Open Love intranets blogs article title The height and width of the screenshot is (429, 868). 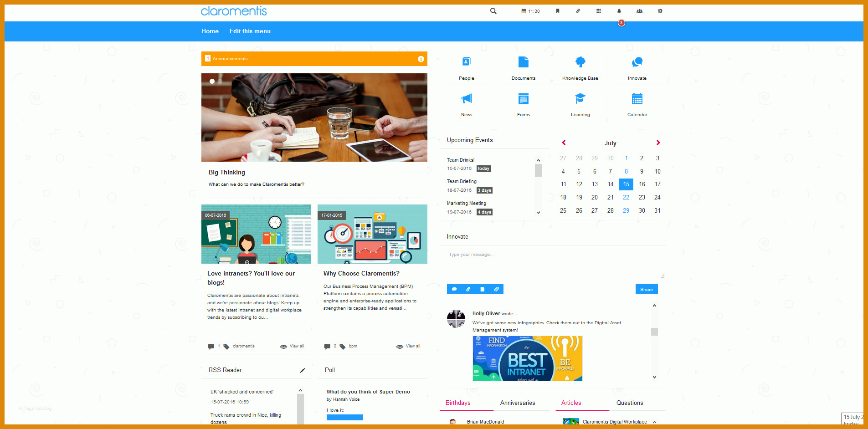(251, 278)
